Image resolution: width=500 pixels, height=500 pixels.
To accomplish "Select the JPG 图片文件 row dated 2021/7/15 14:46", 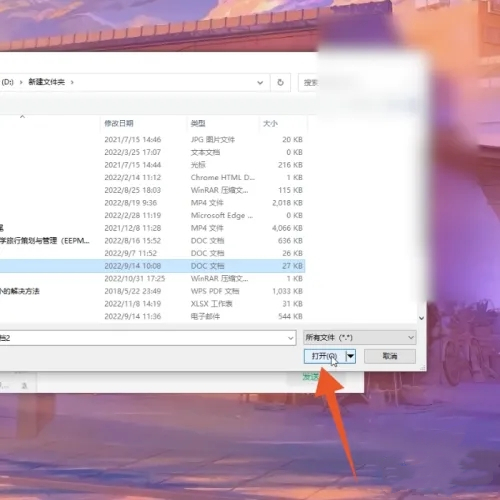I will pyautogui.click(x=152, y=140).
